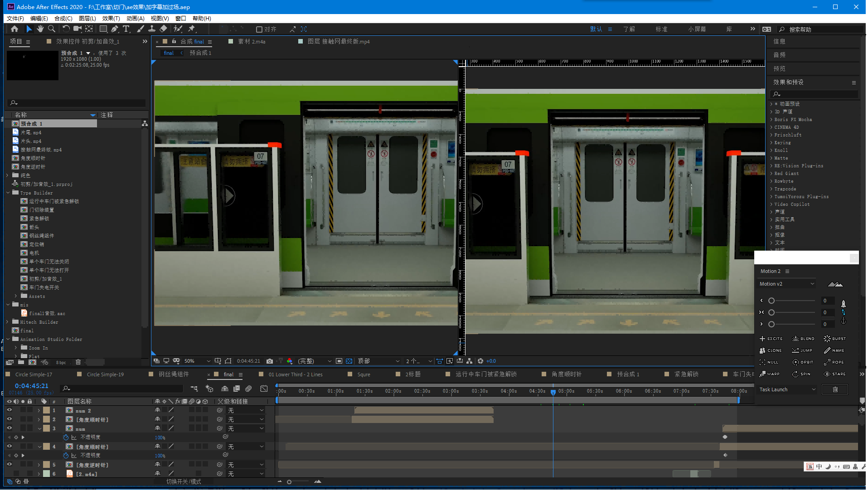Expand the Hitech Builder folder
The width and height of the screenshot is (868, 491).
click(8, 322)
